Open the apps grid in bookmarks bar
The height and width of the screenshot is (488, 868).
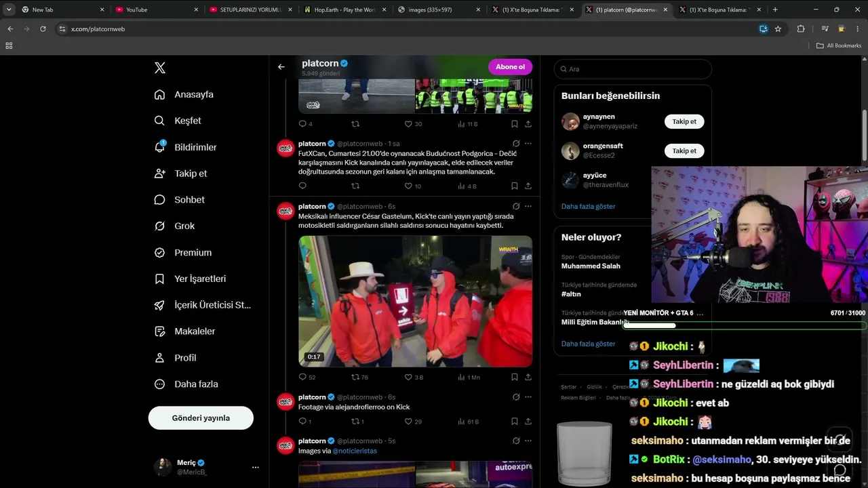pyautogui.click(x=9, y=45)
